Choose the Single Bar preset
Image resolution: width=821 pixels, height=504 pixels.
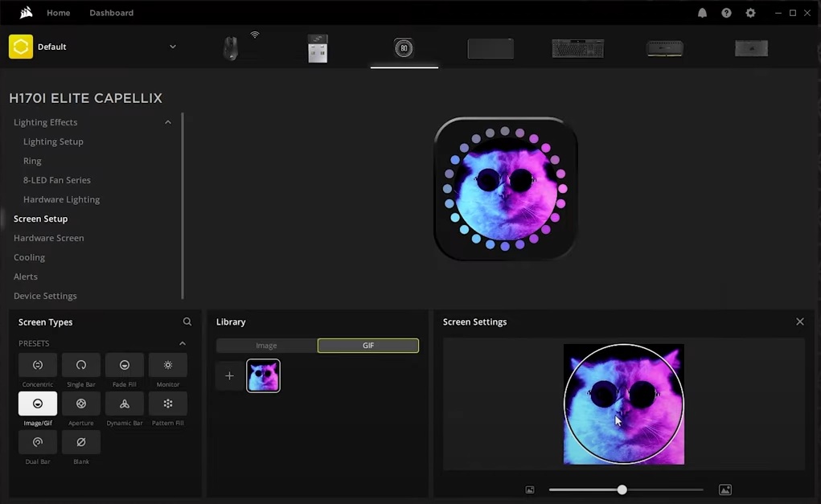click(x=81, y=365)
